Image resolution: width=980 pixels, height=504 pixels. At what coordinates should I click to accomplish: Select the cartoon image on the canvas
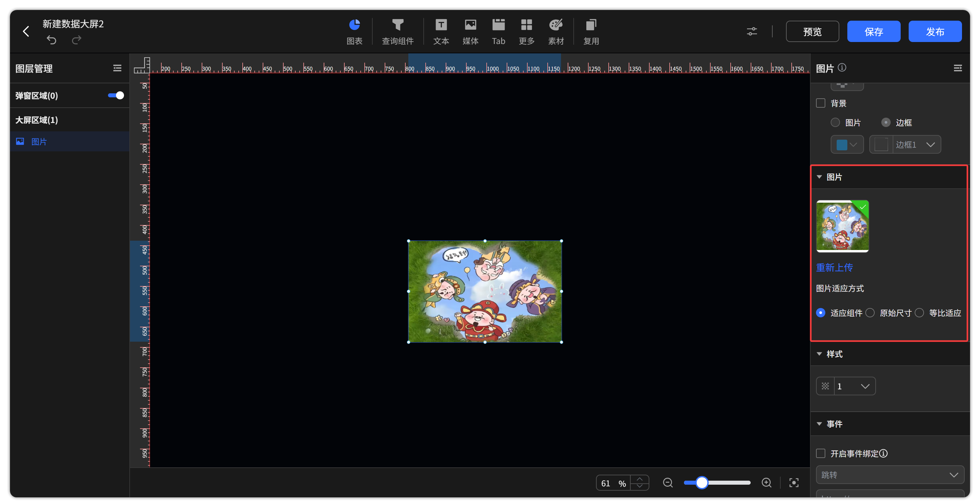(485, 292)
